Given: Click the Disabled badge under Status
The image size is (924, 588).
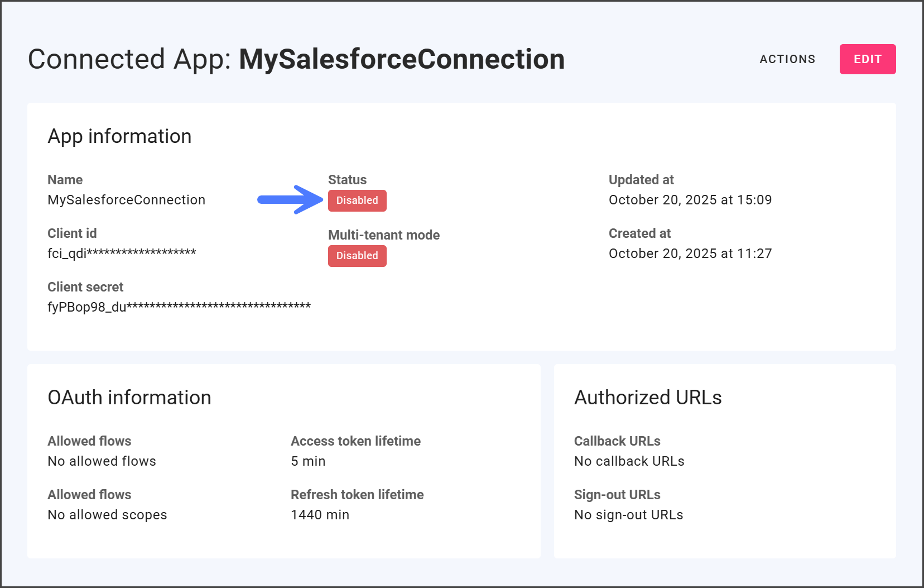Looking at the screenshot, I should [357, 200].
